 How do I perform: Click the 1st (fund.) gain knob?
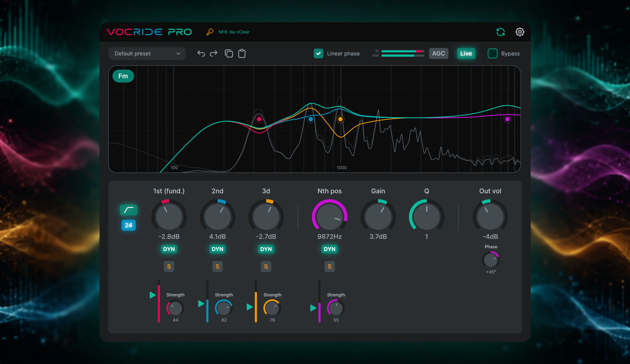[169, 217]
